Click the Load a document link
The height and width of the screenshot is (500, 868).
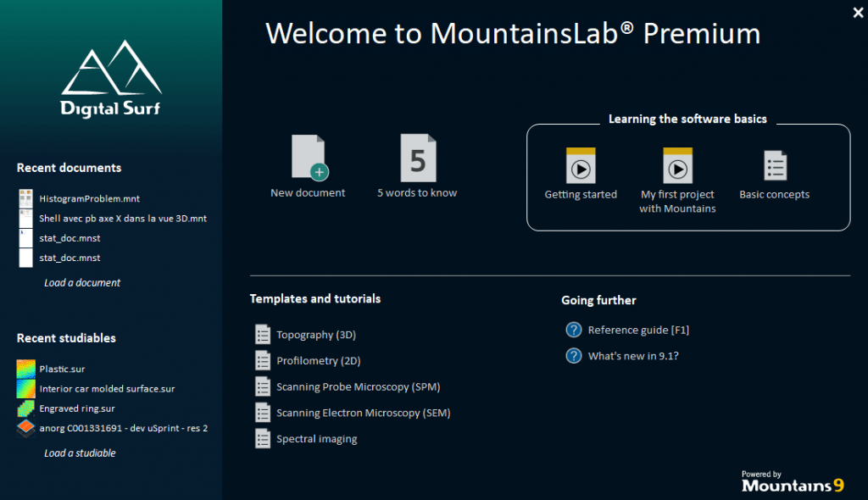click(x=82, y=282)
